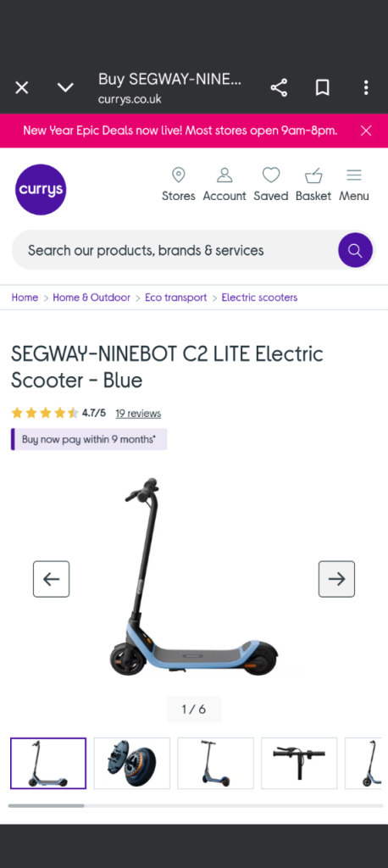The image size is (388, 868).
Task: Click the purple search magnifier button
Action: point(355,250)
